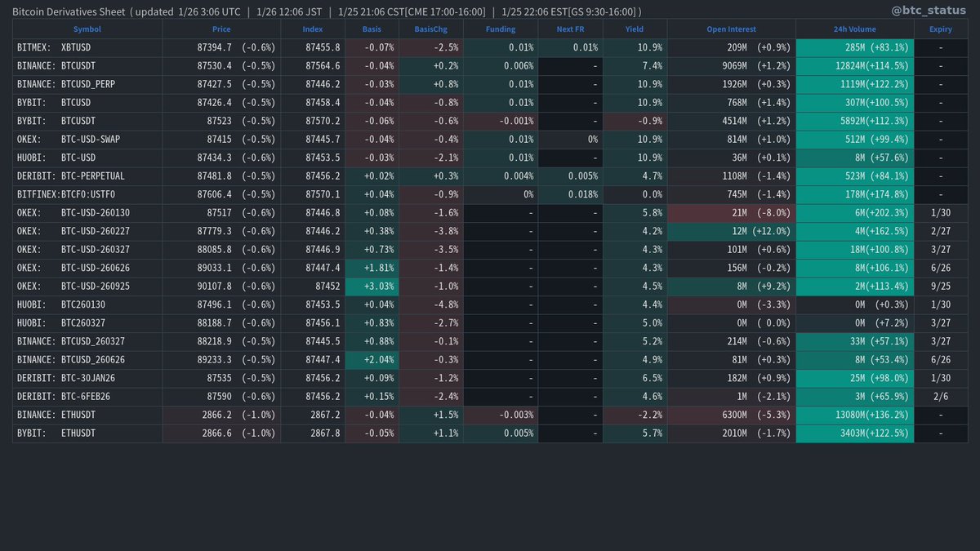The image size is (980, 551).
Task: Select the BINANCE: ETHUSDT symbol
Action: [57, 414]
